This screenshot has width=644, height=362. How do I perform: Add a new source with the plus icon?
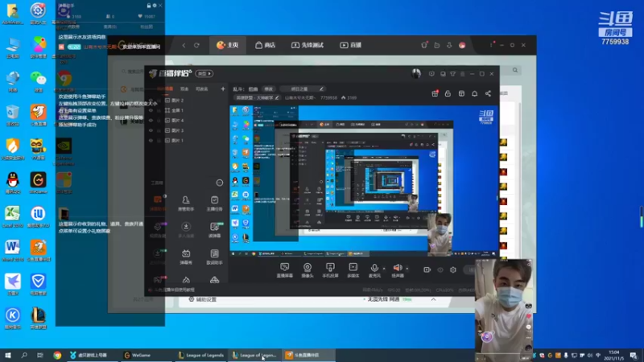coord(223,88)
